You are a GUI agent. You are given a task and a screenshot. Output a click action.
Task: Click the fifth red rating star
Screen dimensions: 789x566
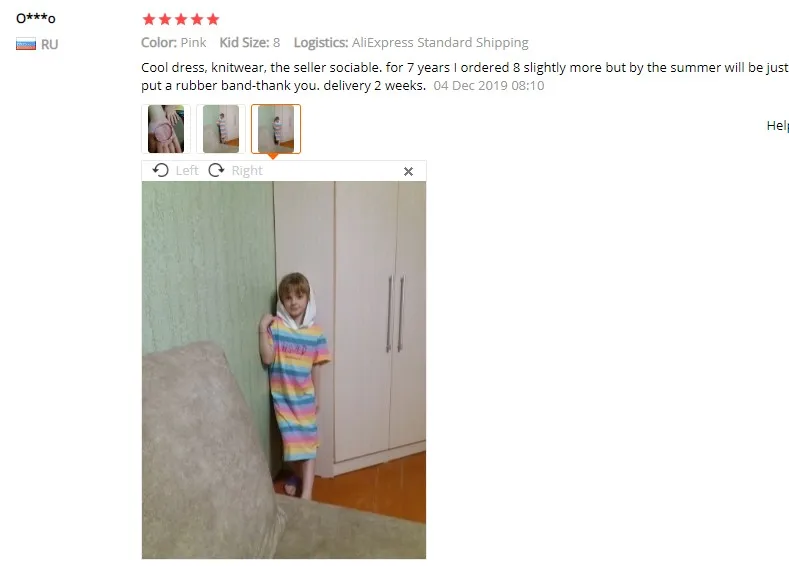[x=213, y=20]
